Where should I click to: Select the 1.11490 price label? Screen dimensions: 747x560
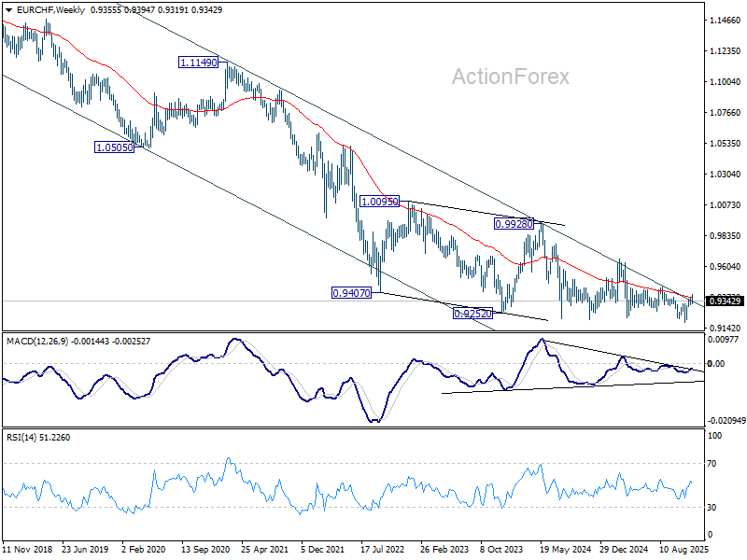[x=199, y=63]
